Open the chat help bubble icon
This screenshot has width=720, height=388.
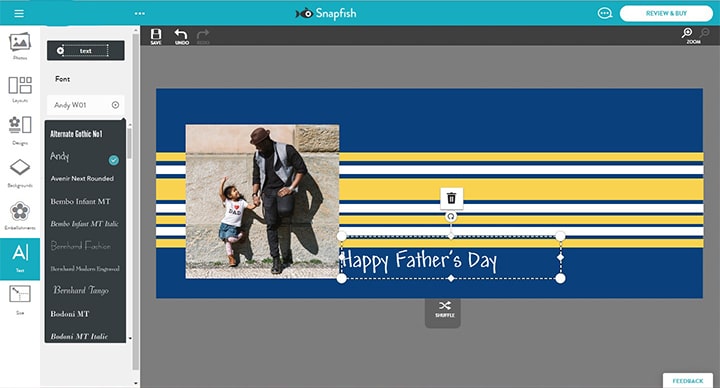[605, 13]
